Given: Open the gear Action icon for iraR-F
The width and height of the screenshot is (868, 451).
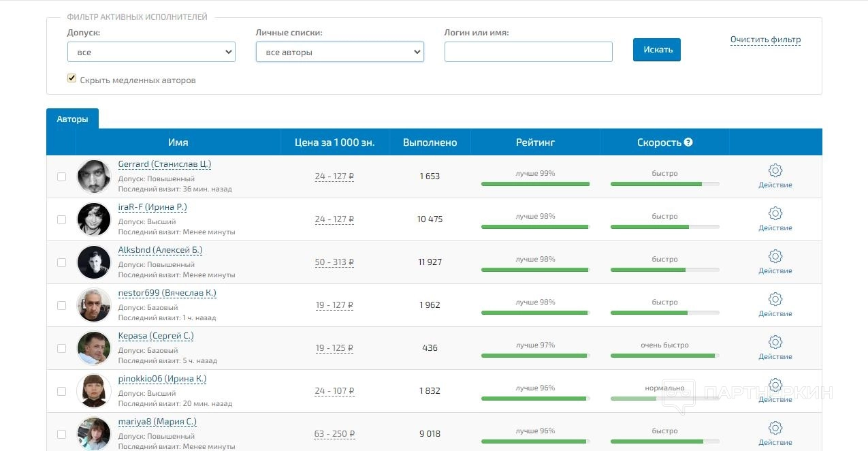Looking at the screenshot, I should (x=775, y=213).
